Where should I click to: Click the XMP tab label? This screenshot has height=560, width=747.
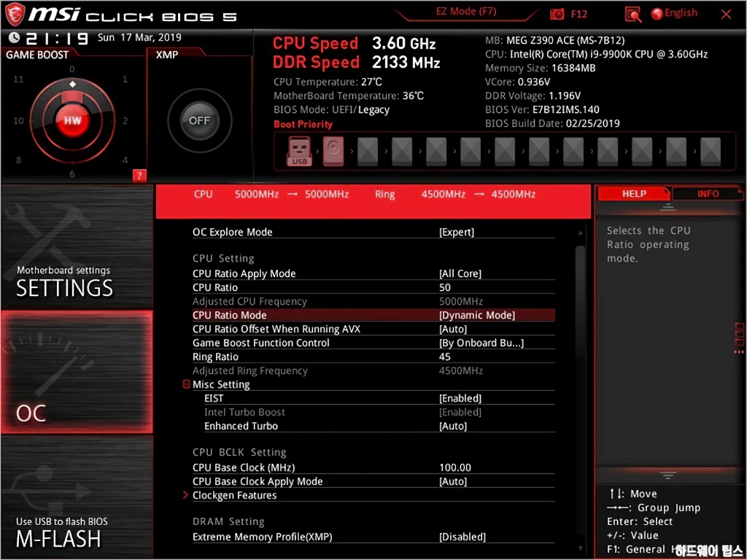(x=167, y=55)
